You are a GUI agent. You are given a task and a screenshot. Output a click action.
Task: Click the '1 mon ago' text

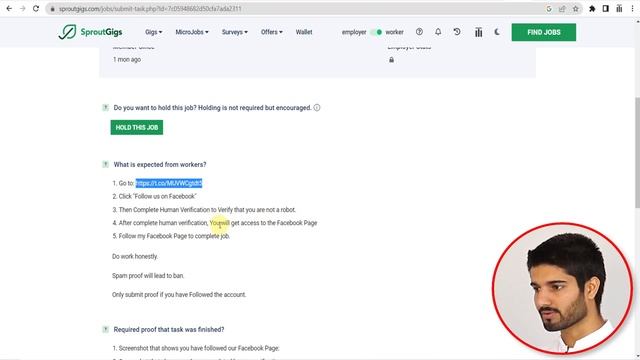tap(127, 60)
